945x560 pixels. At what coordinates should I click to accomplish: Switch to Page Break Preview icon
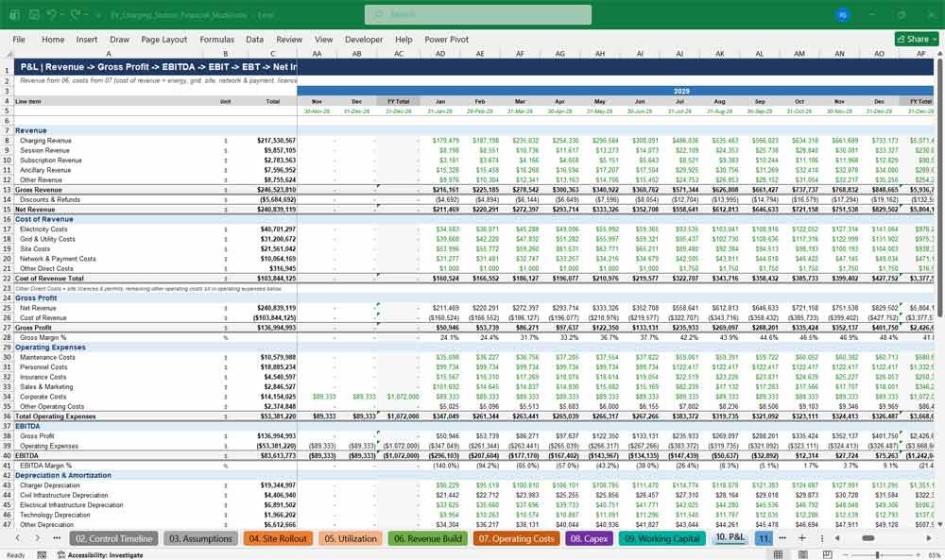[828, 554]
